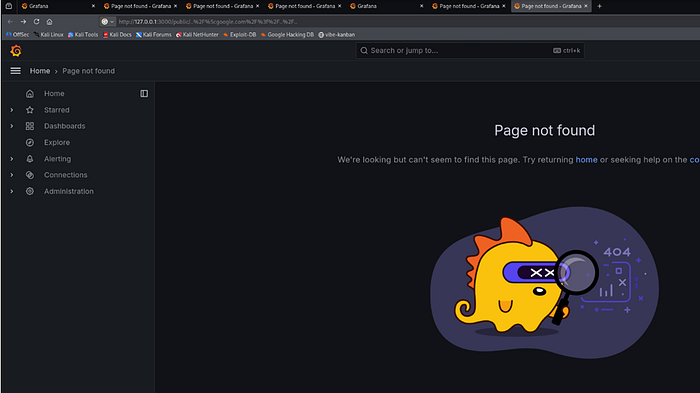Click the gear icon for Administration

click(x=29, y=191)
